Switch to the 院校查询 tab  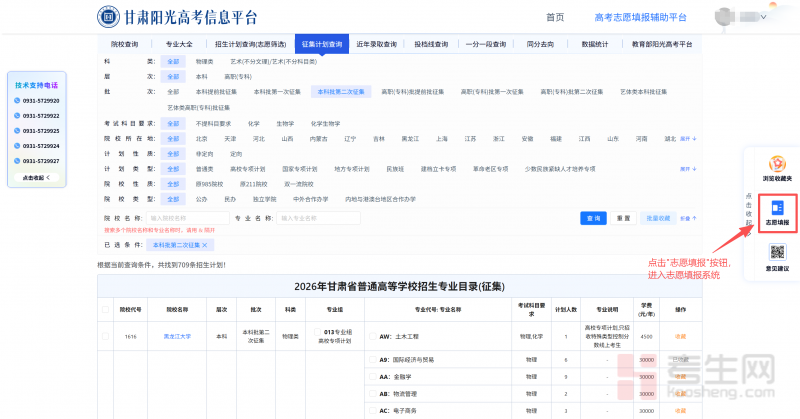click(x=124, y=44)
